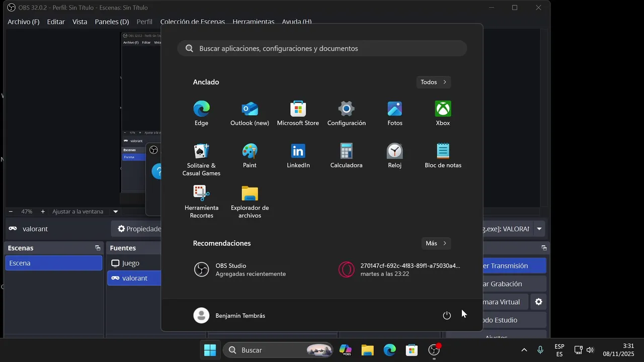Undock the controls panel in OBS
Viewport: 644px width, 362px height.
pyautogui.click(x=544, y=248)
